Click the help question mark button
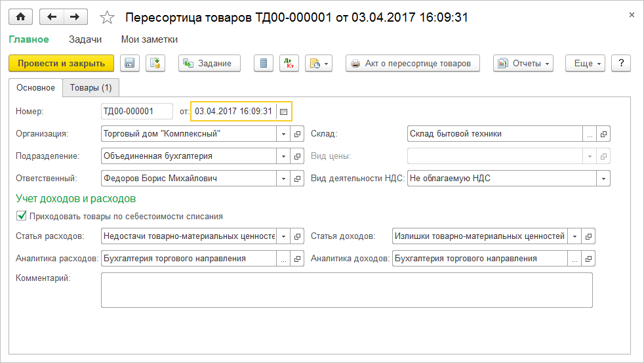The image size is (644, 363). tap(620, 63)
